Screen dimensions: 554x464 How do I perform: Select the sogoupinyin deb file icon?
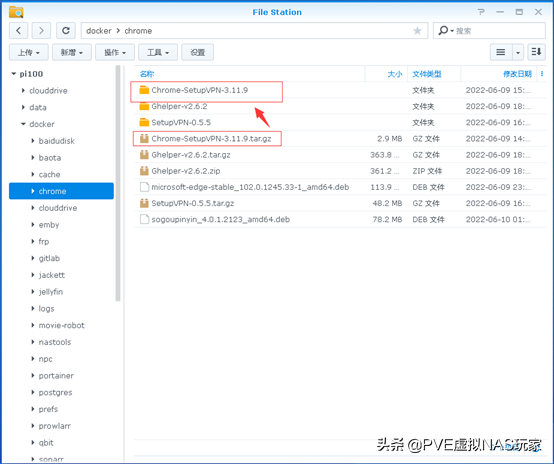coord(144,219)
